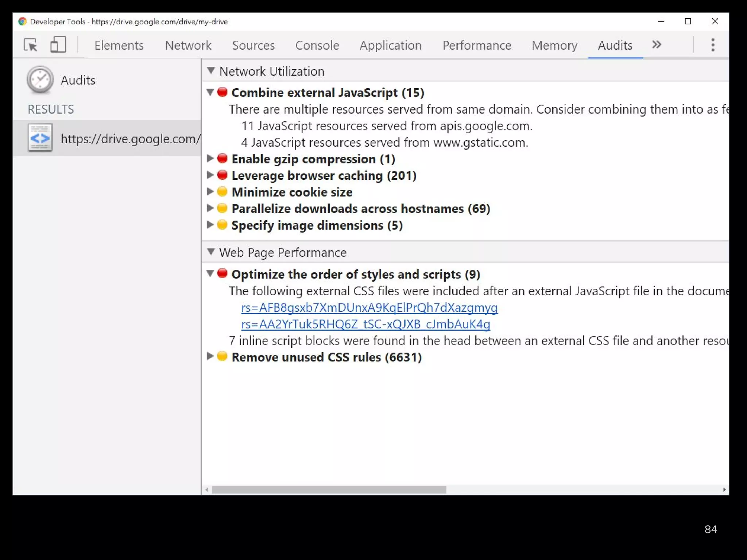Open the DevTools three-dot customize menu
The image size is (747, 560).
pos(713,45)
